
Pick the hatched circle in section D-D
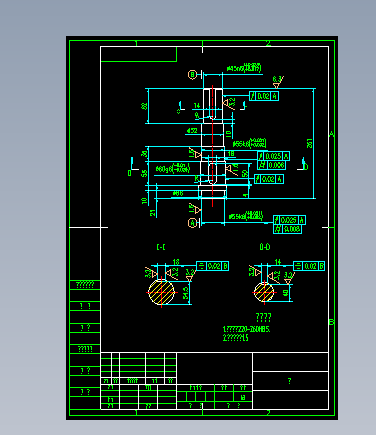pyautogui.click(x=264, y=292)
